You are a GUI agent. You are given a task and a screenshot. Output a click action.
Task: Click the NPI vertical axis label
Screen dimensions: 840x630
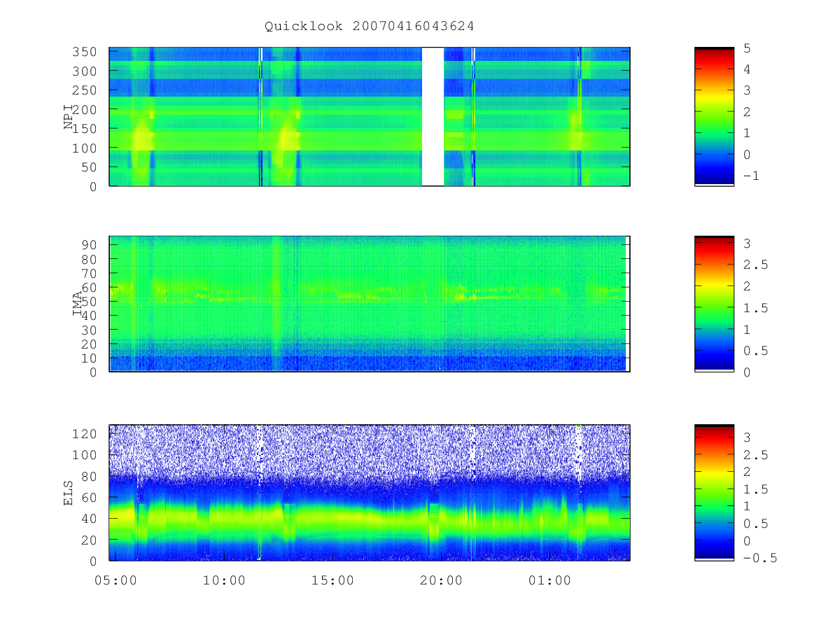69,117
